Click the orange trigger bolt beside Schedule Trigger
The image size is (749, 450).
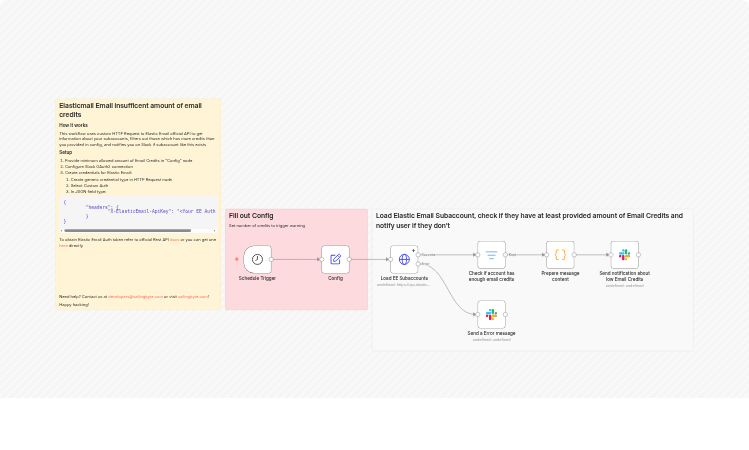(236, 259)
